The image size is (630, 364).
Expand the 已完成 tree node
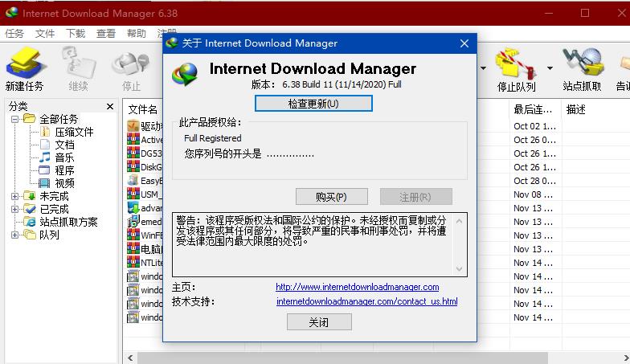(x=14, y=209)
